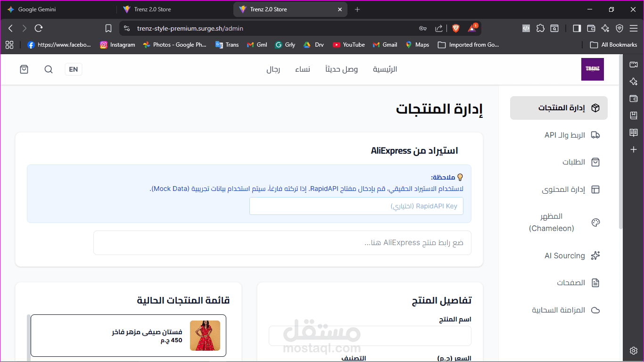Expand the Imported from Google bookmarks folder
Image resolution: width=644 pixels, height=362 pixels.
coord(468,45)
